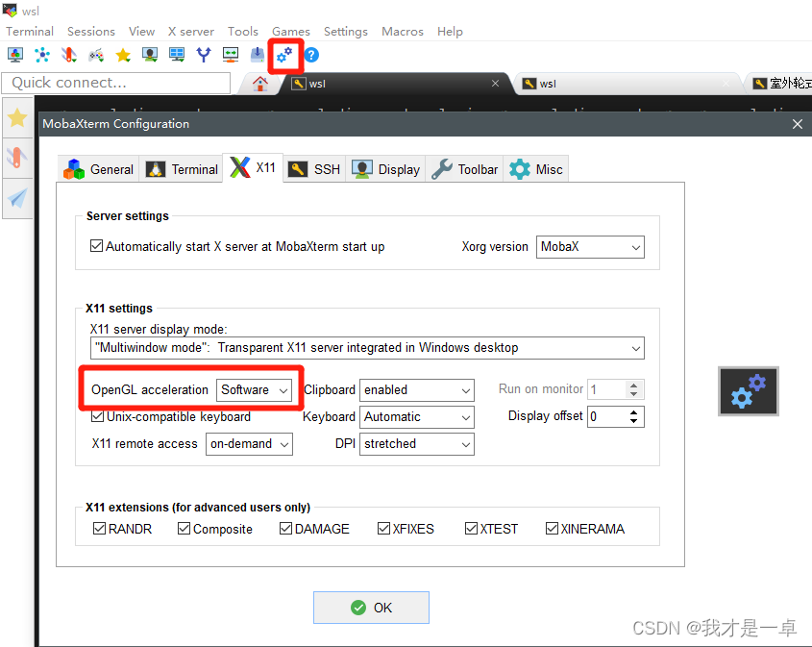Click the Home tab house icon
The image size is (812, 647).
pos(260,84)
